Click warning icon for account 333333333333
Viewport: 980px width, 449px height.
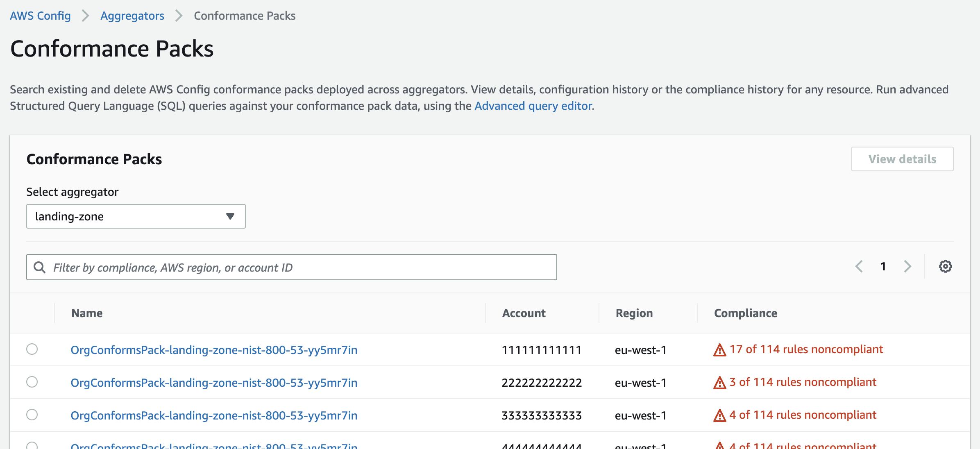[x=719, y=415]
